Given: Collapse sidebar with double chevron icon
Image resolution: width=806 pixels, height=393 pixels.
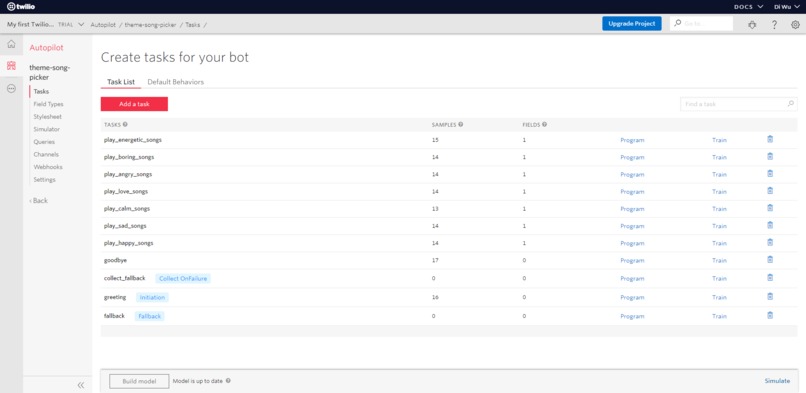Looking at the screenshot, I should pyautogui.click(x=81, y=385).
